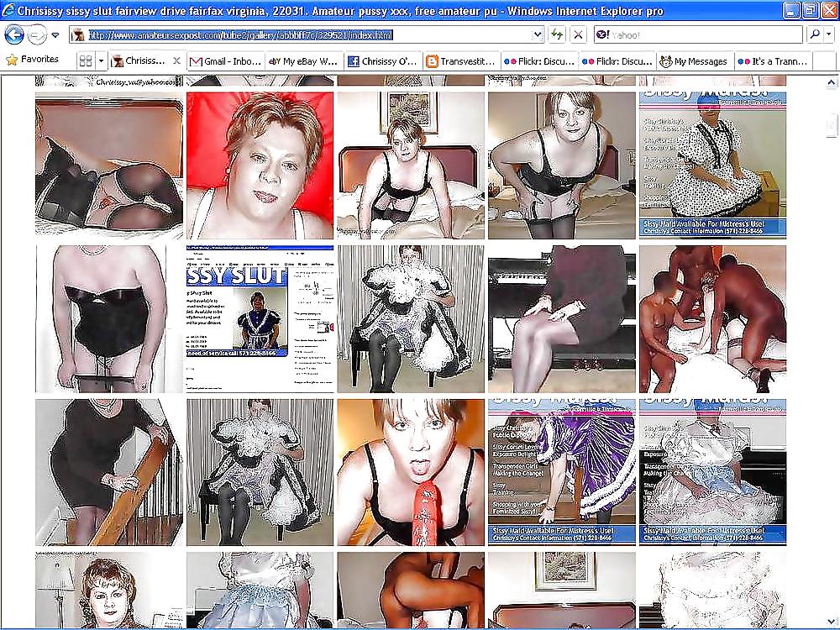
Task: Click the Internet Explorer logo in title bar
Action: coord(9,11)
